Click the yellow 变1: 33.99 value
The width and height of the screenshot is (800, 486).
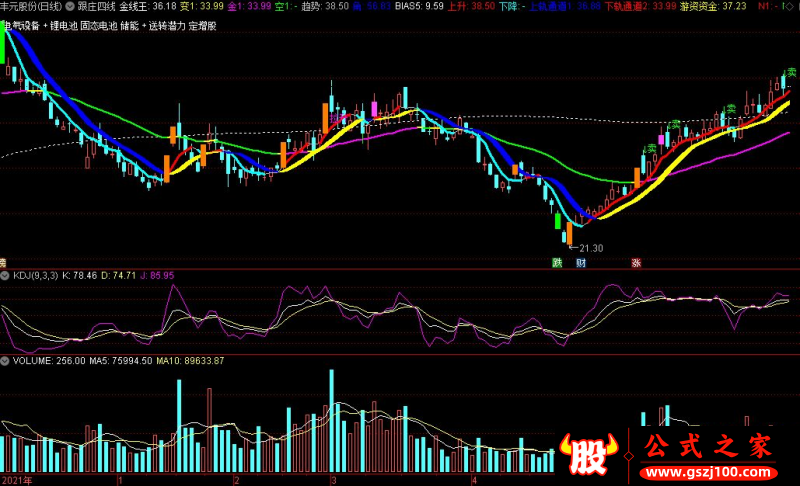coord(202,7)
